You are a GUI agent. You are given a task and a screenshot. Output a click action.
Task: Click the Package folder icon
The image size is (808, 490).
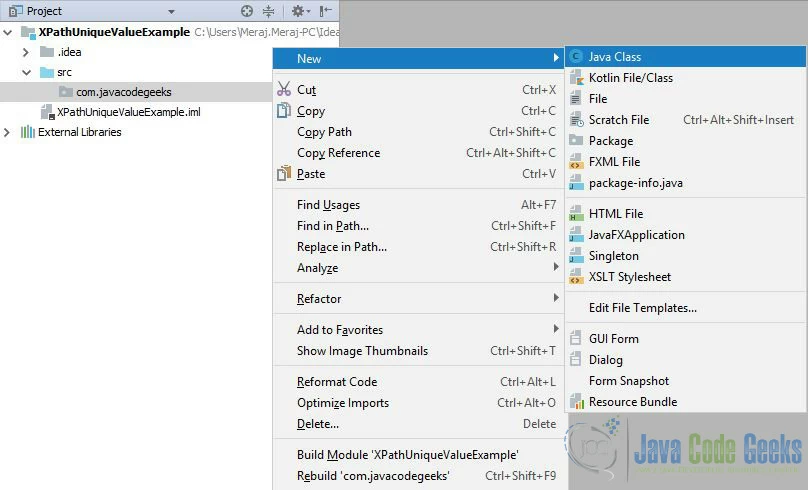click(x=576, y=140)
